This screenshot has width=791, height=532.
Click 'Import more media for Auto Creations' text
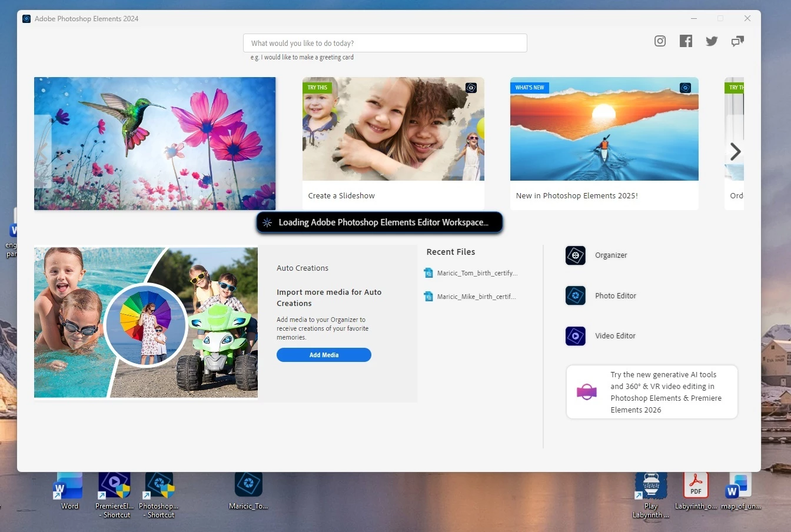[x=329, y=298]
